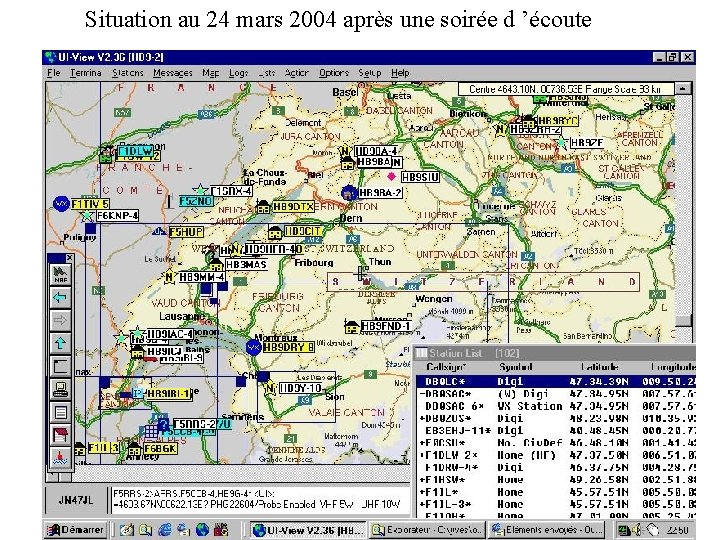
Task: Select the F1DLW 2* Home (HF) row
Action: point(556,455)
